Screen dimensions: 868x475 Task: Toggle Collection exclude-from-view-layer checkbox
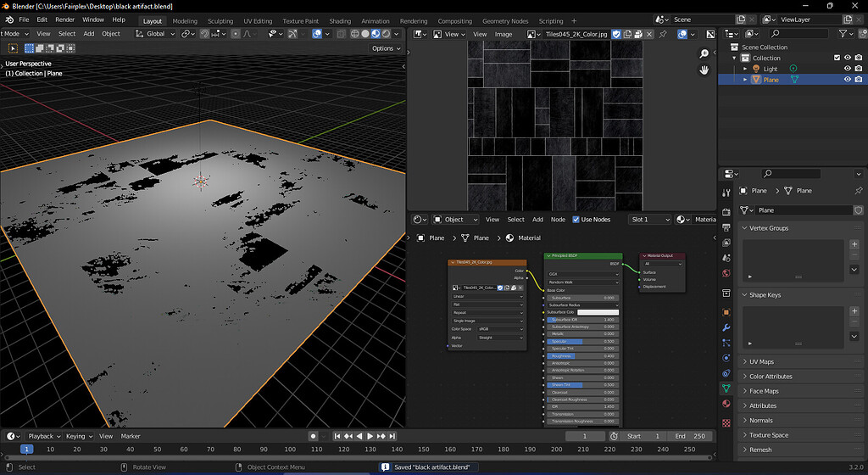point(837,59)
